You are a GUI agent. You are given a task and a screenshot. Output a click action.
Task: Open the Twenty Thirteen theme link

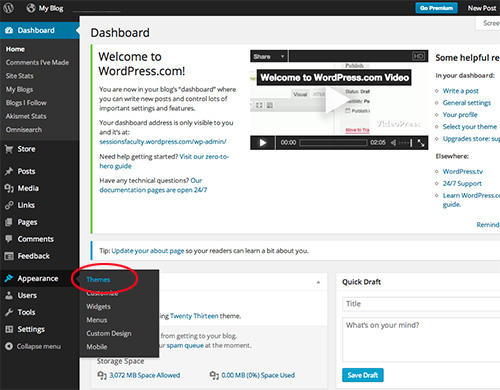[194, 316]
